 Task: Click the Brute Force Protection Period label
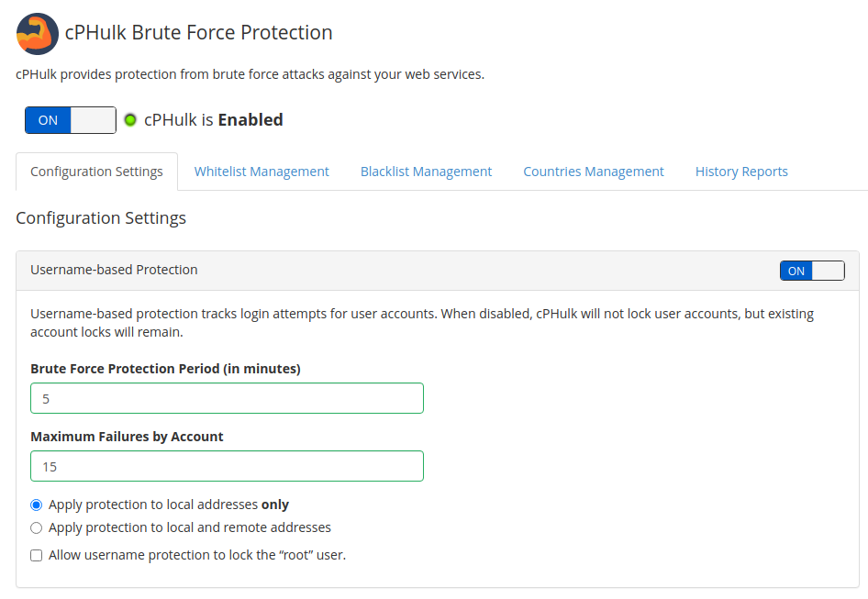point(165,369)
